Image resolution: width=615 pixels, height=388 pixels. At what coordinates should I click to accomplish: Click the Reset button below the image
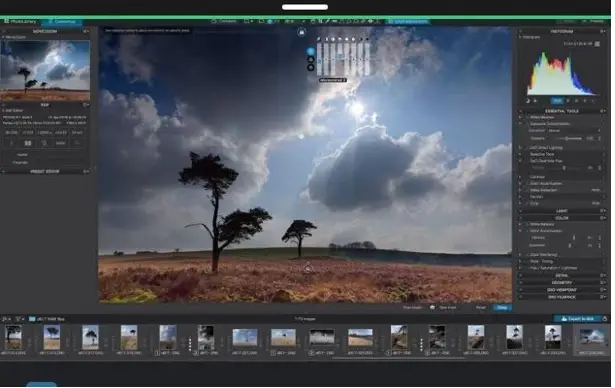click(x=481, y=308)
